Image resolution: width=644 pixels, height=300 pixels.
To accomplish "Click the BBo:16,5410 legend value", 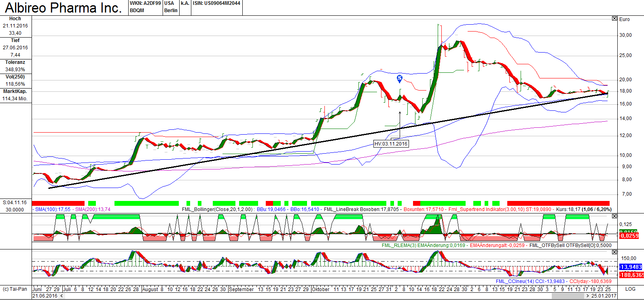I will (x=305, y=209).
